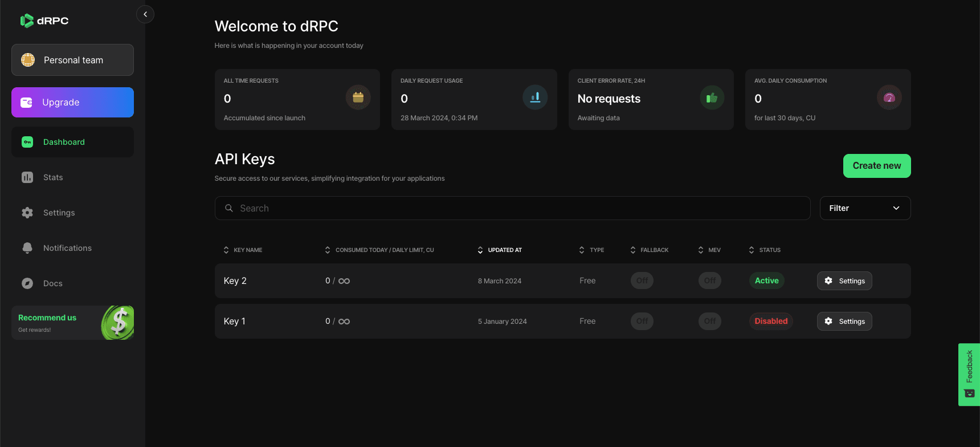Open Settings for Key 1
The width and height of the screenshot is (980, 447).
point(844,321)
